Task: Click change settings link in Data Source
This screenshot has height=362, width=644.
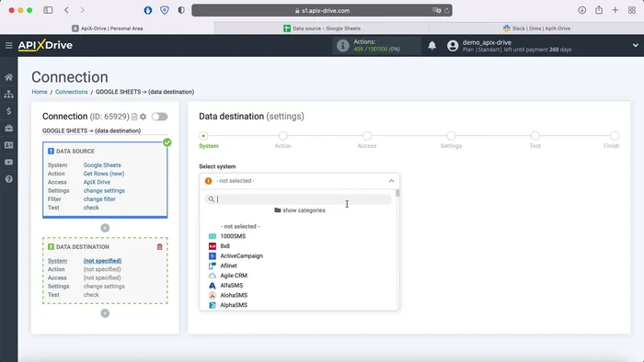Action: click(104, 190)
